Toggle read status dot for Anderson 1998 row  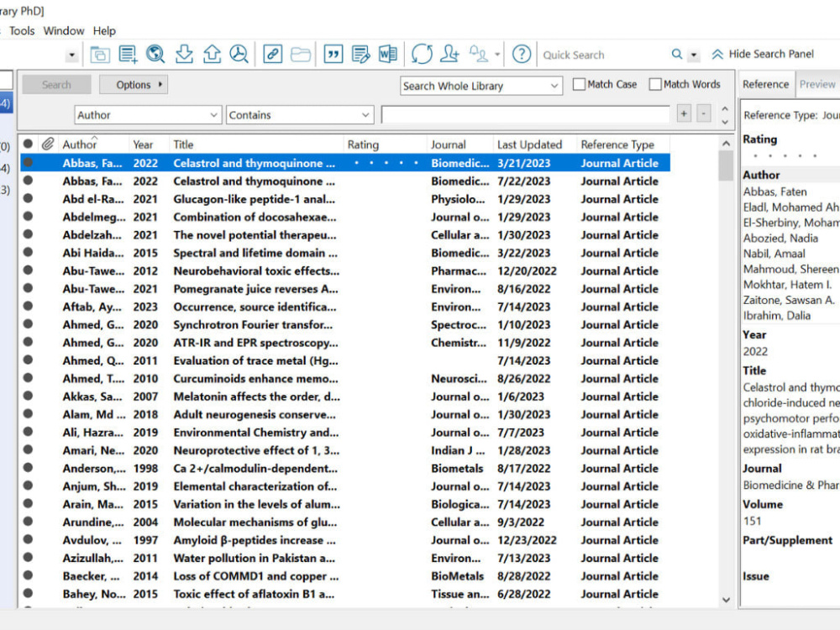(28, 468)
